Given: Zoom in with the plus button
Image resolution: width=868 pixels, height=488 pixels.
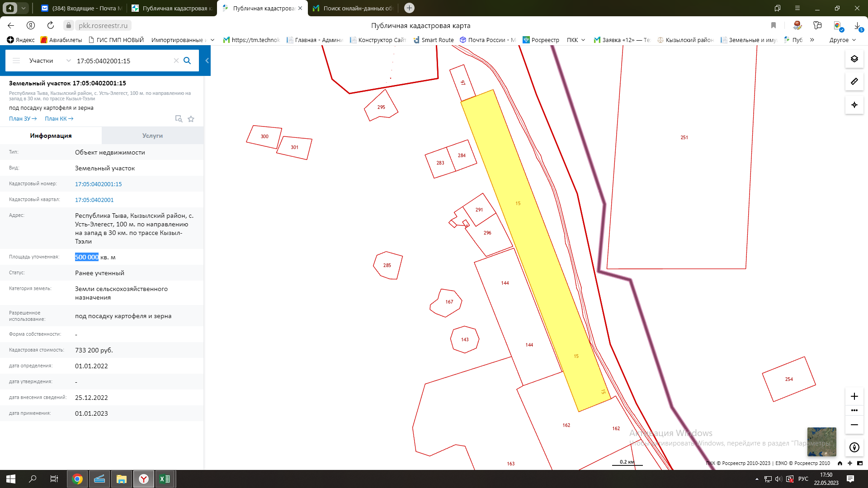Looking at the screenshot, I should pyautogui.click(x=854, y=396).
